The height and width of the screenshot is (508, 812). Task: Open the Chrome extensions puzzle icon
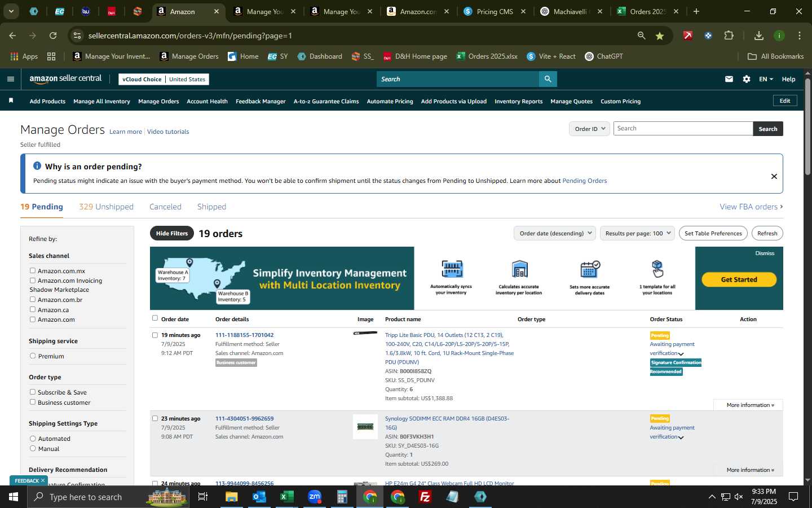tap(729, 36)
